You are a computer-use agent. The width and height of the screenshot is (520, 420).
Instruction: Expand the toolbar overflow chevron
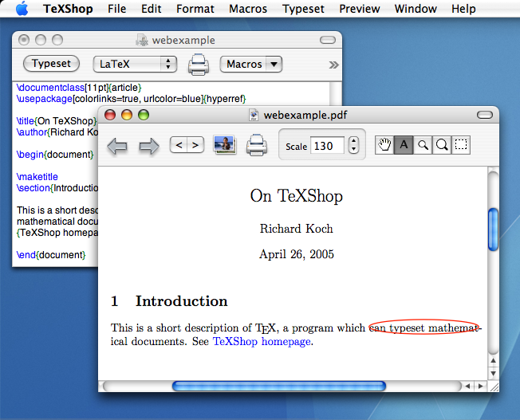[333, 65]
